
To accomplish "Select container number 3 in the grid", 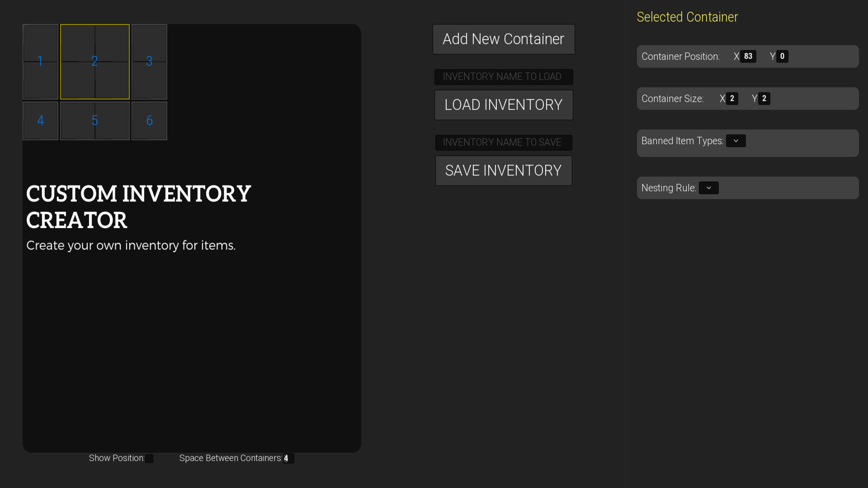I will (149, 62).
